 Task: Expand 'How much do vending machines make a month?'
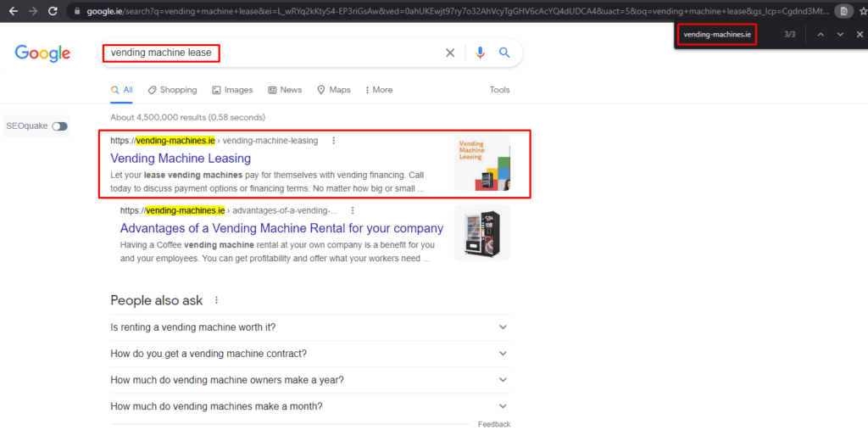coord(310,406)
